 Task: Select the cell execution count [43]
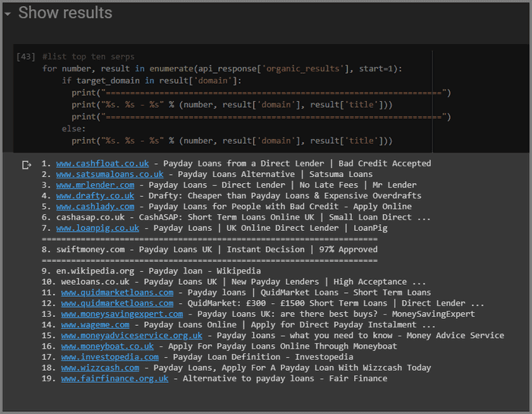click(x=26, y=56)
